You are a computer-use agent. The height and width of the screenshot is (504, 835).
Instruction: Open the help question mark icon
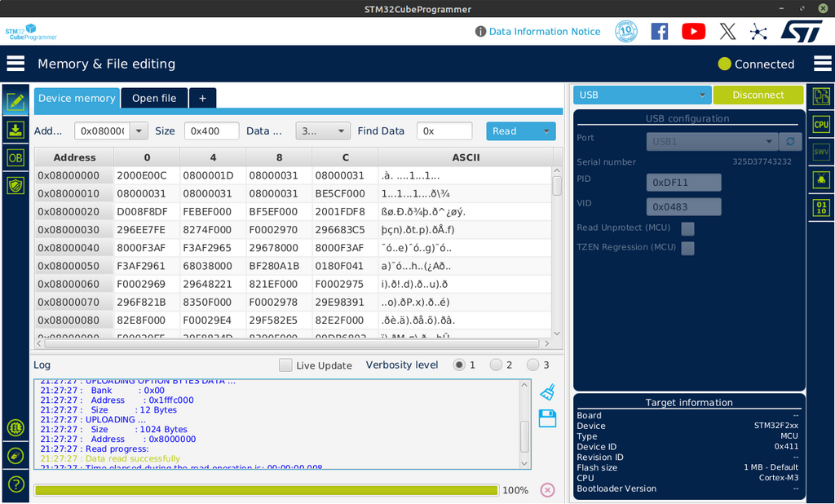coord(16,484)
